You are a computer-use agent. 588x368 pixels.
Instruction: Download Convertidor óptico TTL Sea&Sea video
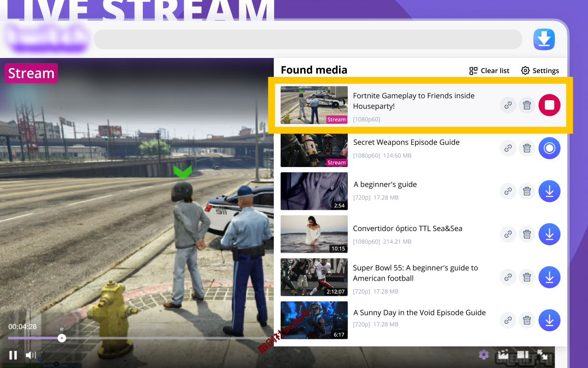(549, 234)
